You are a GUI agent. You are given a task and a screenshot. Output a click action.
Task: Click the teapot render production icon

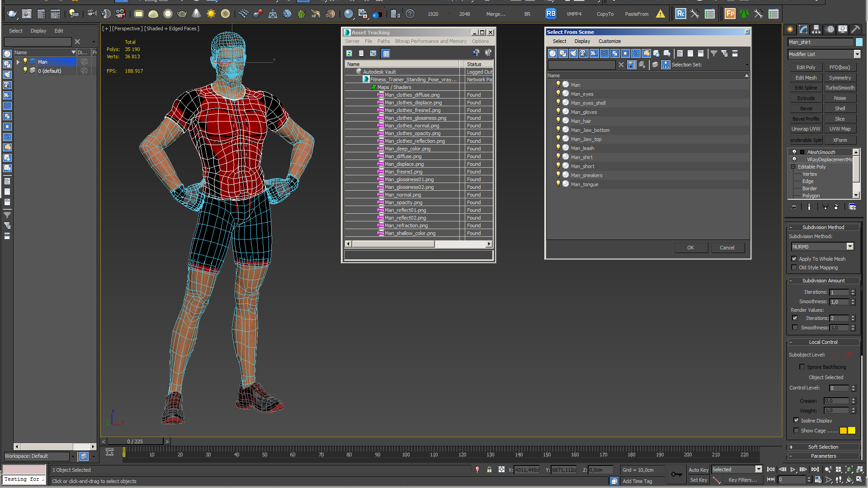(12, 14)
